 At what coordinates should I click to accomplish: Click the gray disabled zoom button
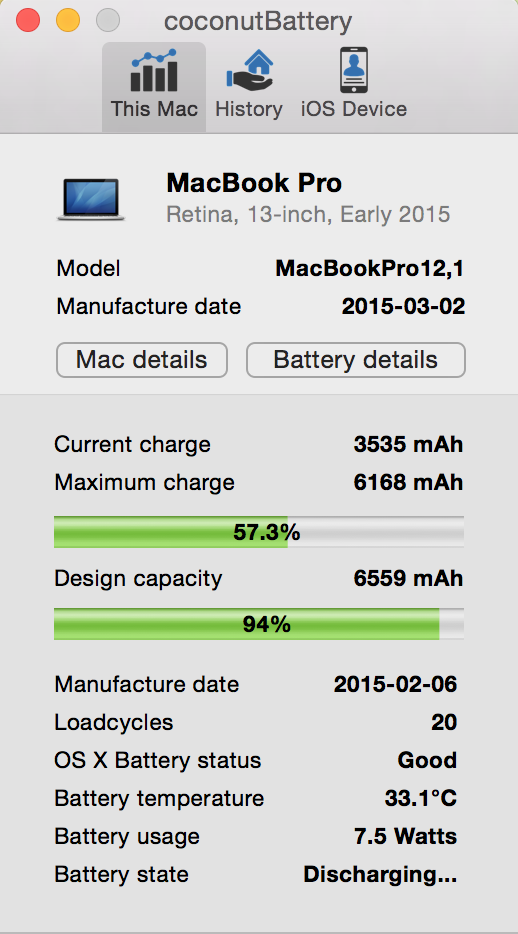click(x=108, y=21)
